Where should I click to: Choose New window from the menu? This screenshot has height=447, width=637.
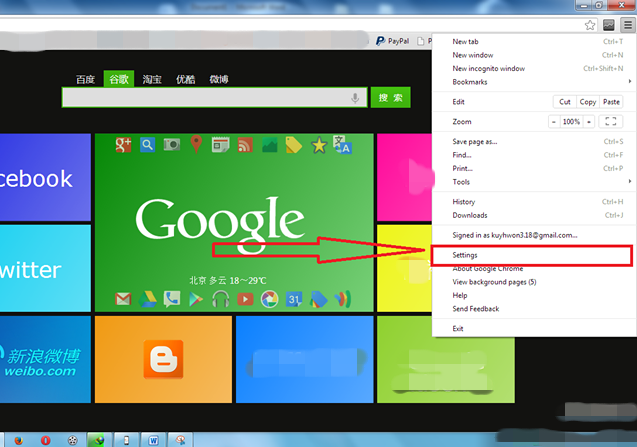[534, 55]
